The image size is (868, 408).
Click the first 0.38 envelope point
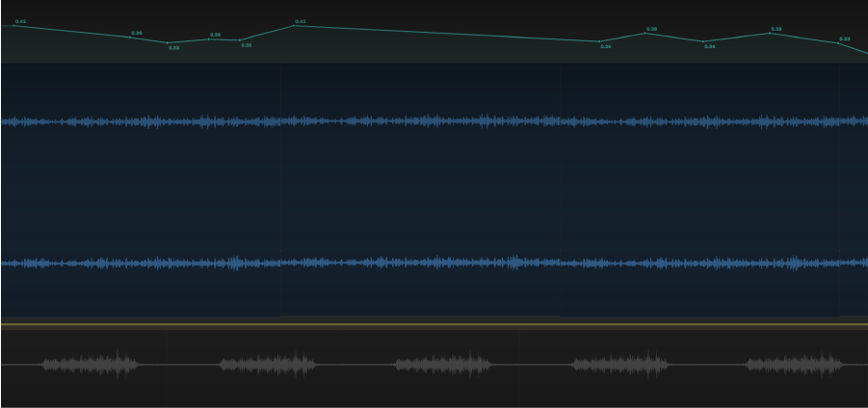(646, 33)
